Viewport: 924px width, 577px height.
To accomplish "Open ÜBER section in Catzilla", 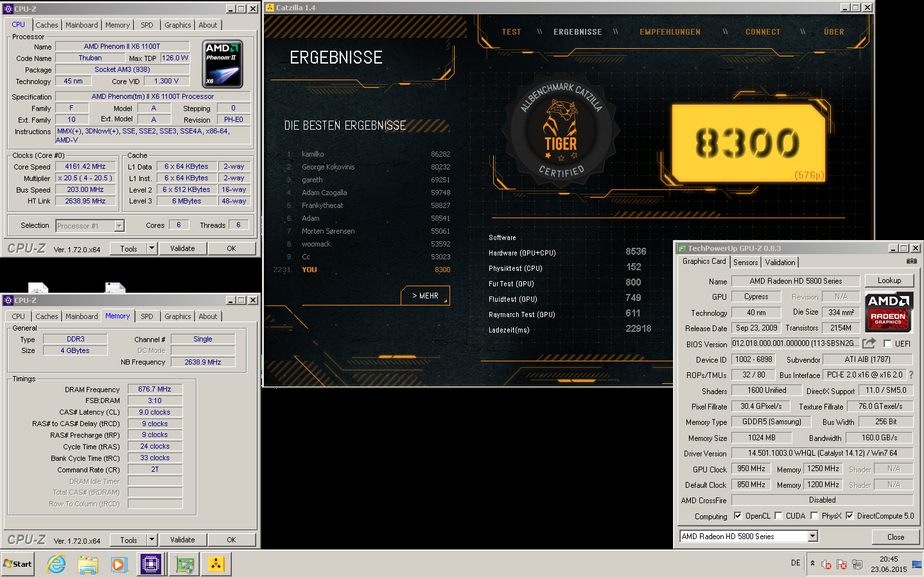I will pos(834,32).
